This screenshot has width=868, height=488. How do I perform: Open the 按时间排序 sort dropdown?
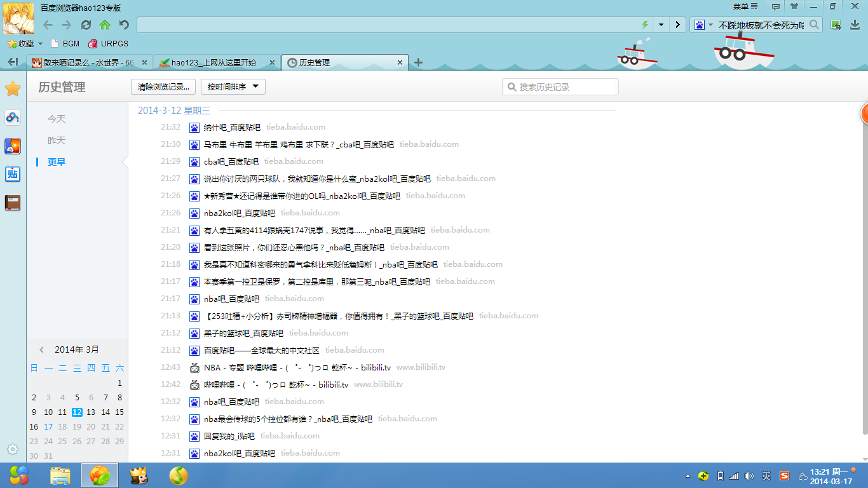point(233,87)
